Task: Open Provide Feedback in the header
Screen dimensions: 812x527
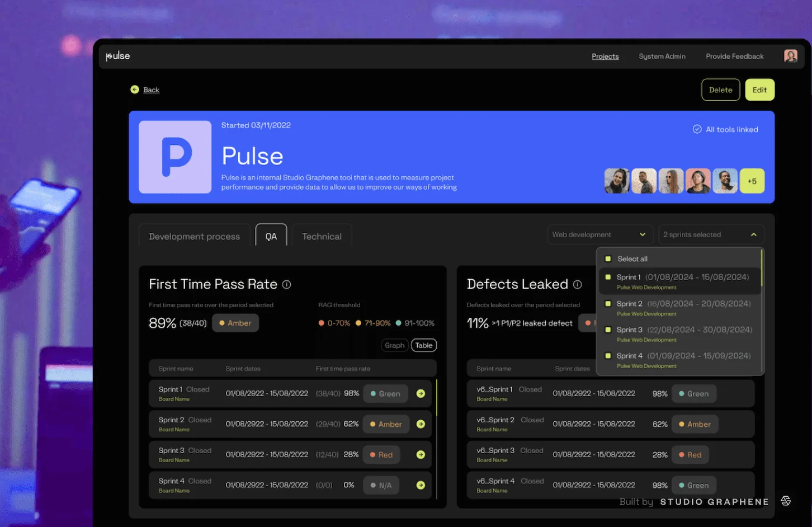Action: (735, 57)
